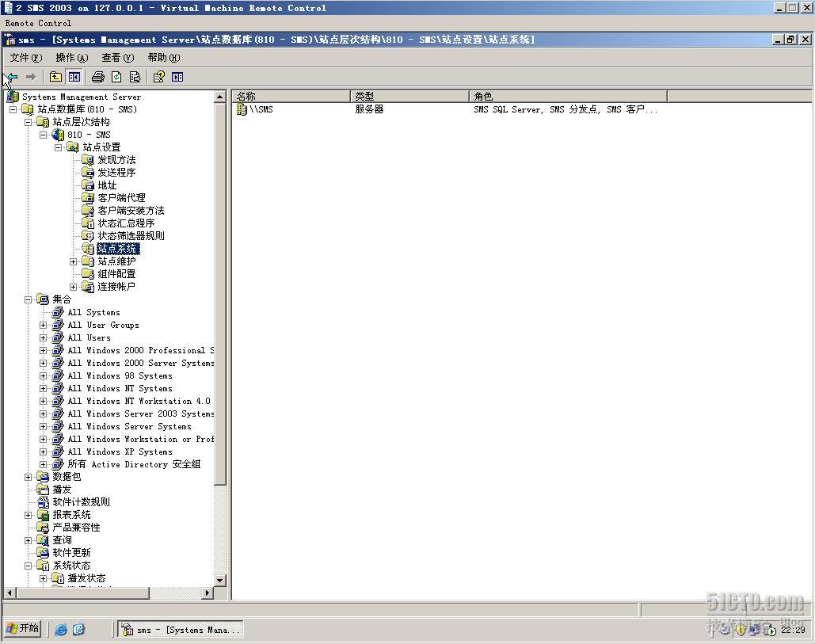Click the Export list toolbar icon

click(135, 77)
